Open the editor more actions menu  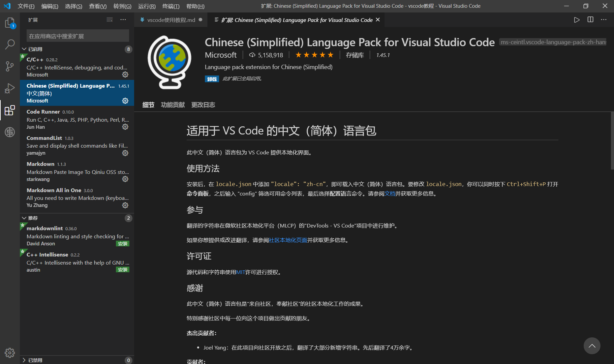tap(604, 20)
